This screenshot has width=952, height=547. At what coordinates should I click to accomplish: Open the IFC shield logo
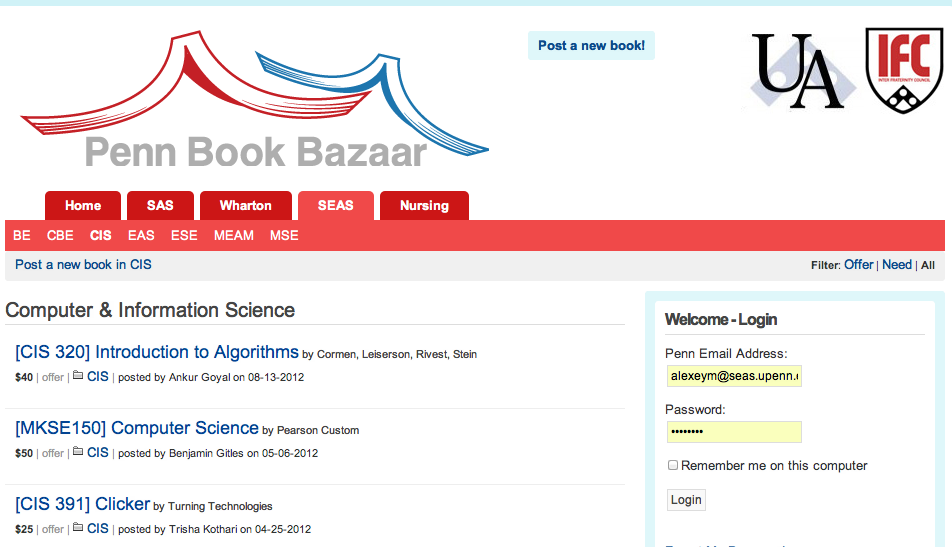[x=904, y=70]
